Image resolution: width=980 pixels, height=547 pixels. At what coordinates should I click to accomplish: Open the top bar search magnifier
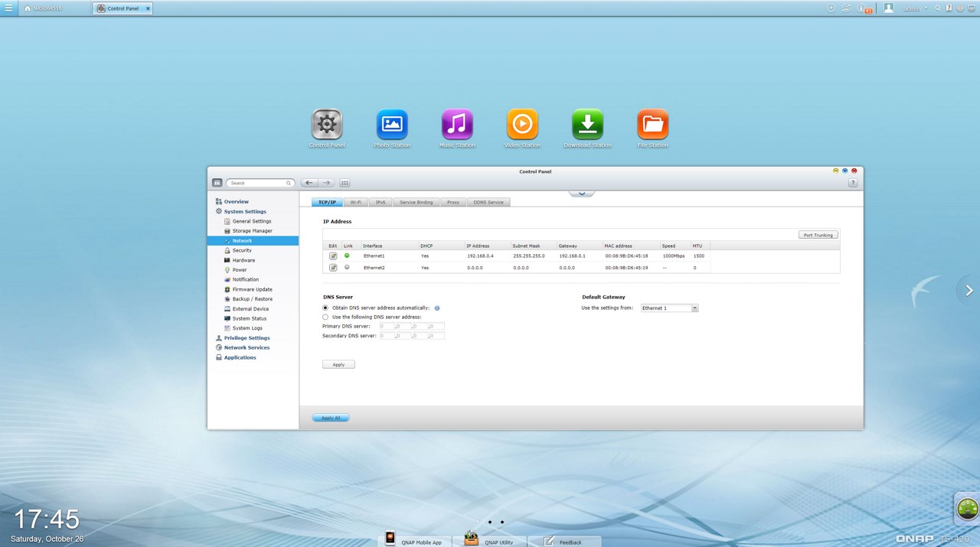point(939,8)
